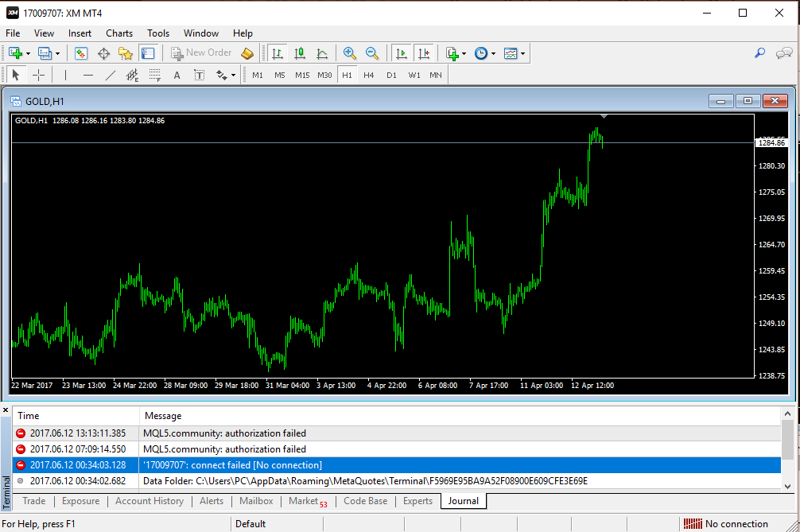
Task: Switch to D1 timeframe
Action: pos(391,75)
